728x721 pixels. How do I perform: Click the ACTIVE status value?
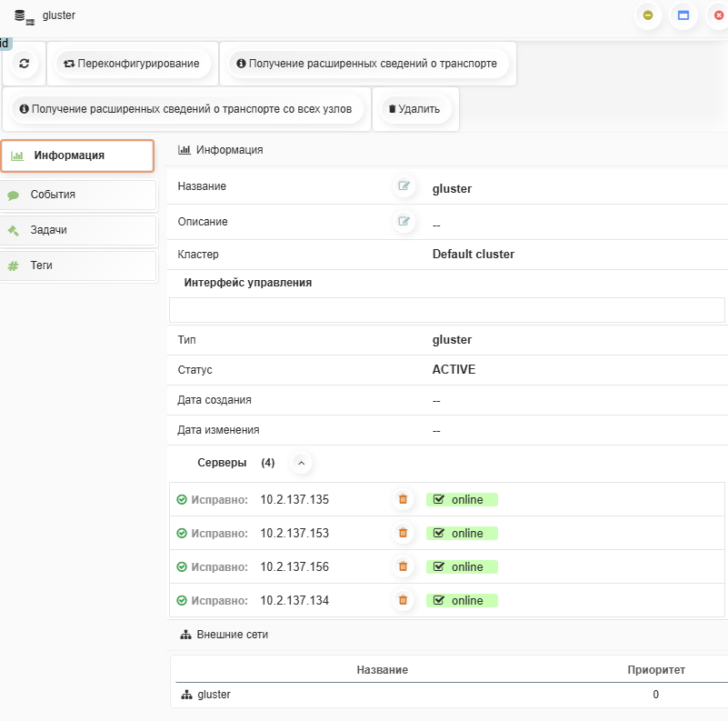[454, 369]
